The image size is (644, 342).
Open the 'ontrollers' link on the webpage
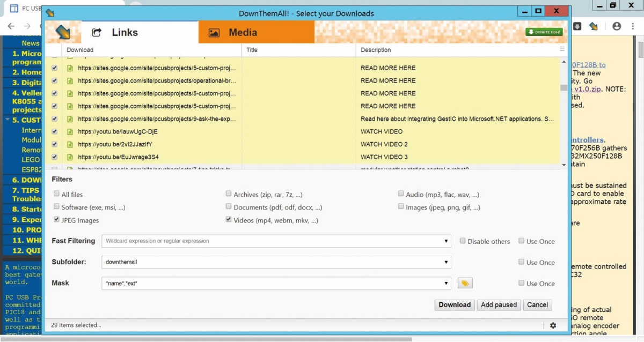click(x=587, y=140)
